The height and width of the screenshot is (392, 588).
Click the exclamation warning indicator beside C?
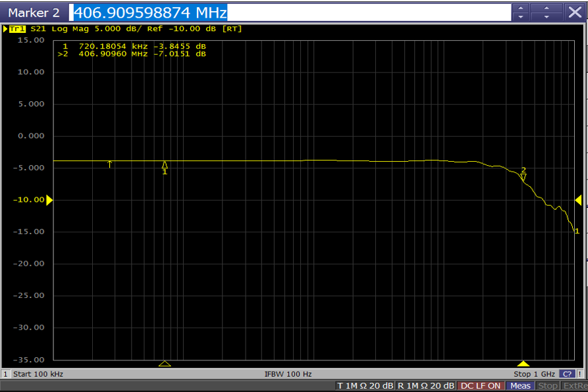click(579, 374)
